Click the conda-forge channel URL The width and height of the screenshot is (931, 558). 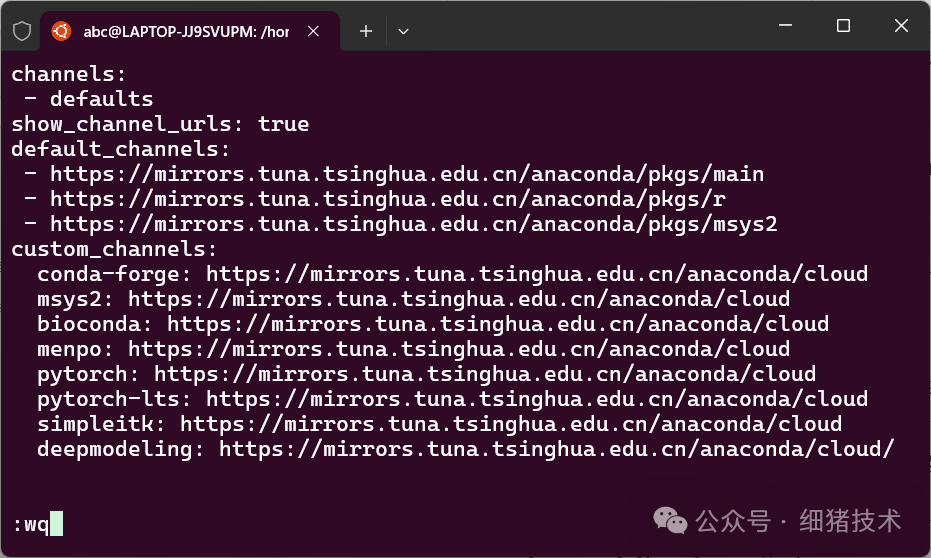(x=537, y=274)
